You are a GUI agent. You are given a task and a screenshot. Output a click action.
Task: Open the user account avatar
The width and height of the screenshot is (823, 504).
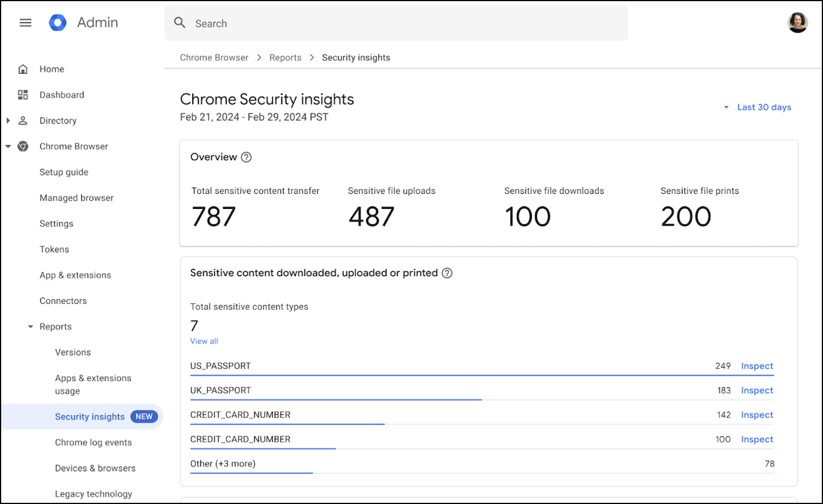[797, 23]
